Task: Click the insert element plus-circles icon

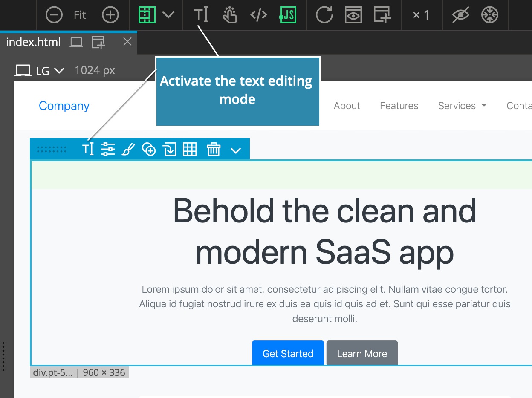Action: click(149, 149)
